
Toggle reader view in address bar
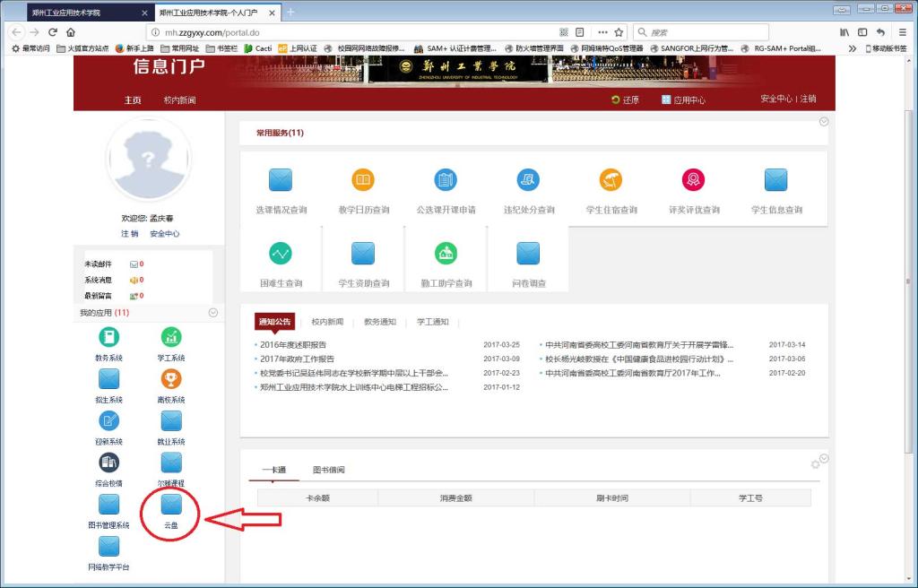[x=580, y=32]
